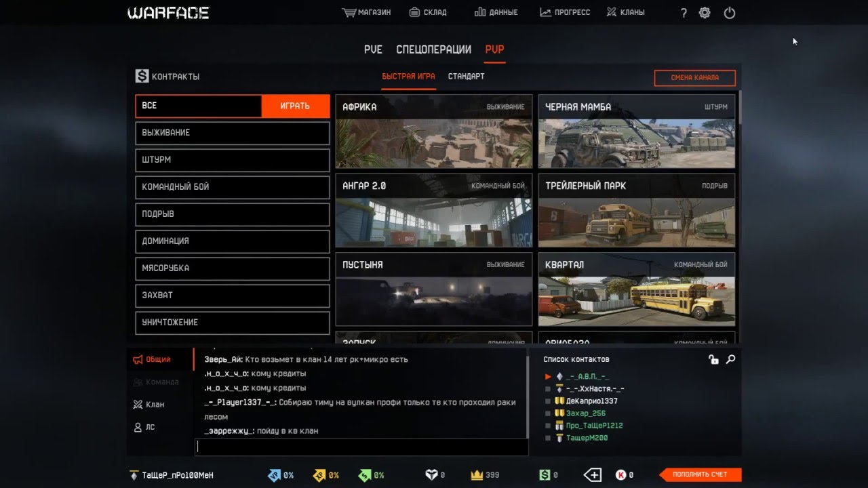Choose the Захват mode filter
The image size is (868, 488).
coord(233,296)
